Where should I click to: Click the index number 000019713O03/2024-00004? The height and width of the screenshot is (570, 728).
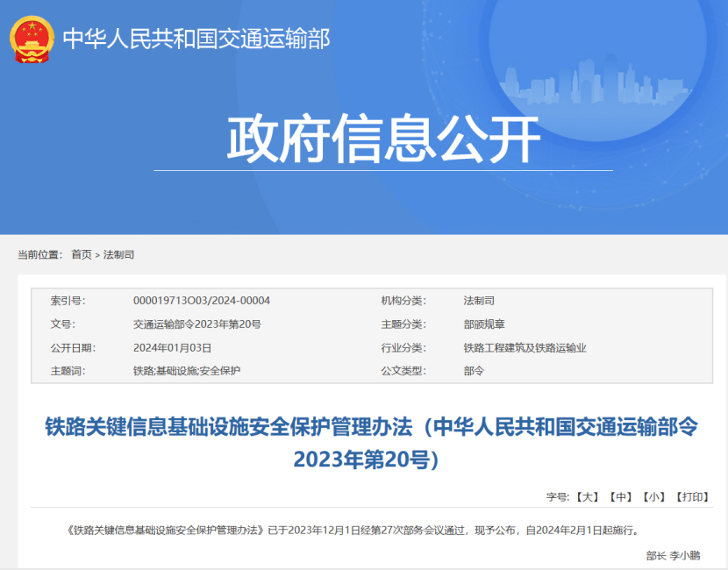[x=202, y=301]
